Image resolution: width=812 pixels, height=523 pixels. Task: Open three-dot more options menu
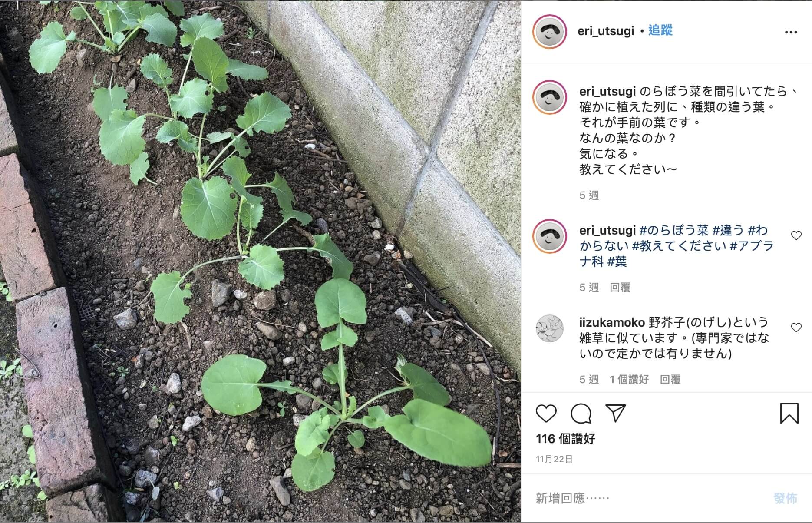(x=791, y=32)
